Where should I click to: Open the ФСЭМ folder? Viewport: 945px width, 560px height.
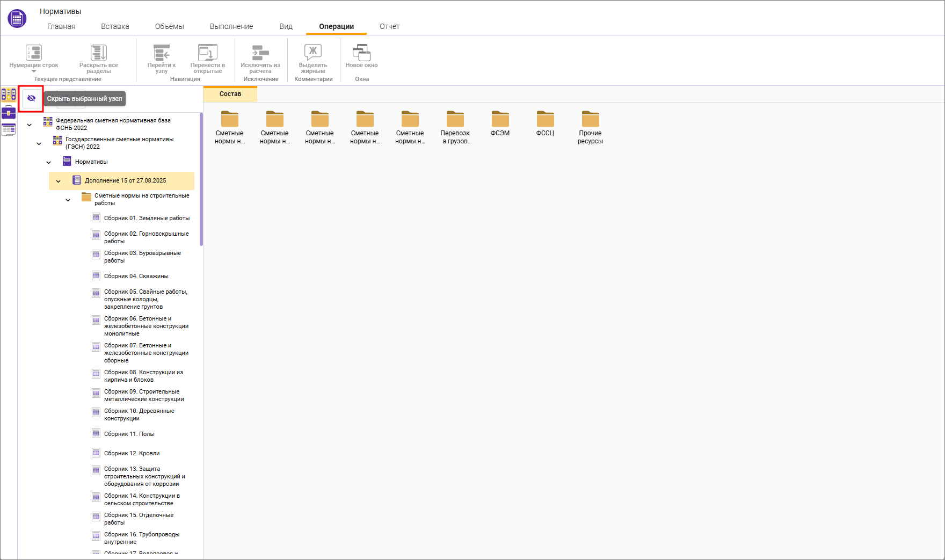[x=500, y=123]
